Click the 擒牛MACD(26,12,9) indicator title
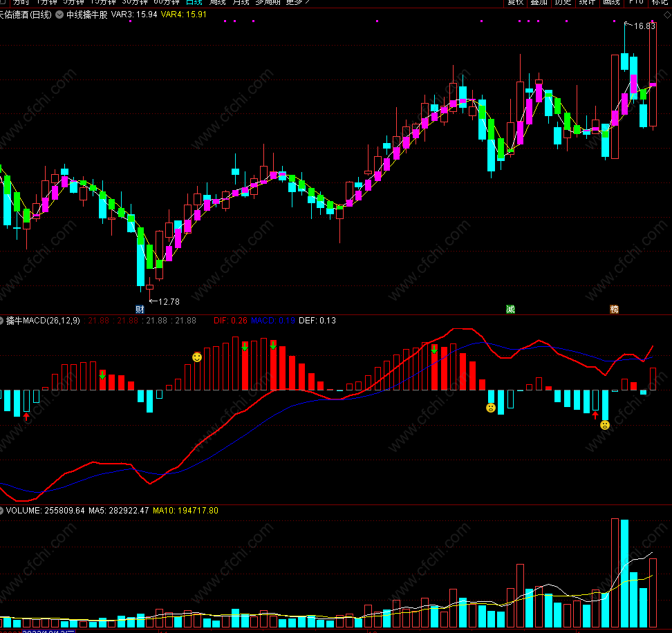 pyautogui.click(x=43, y=321)
